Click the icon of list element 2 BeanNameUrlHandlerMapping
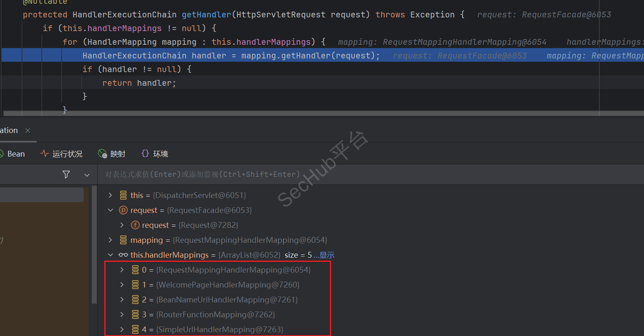This screenshot has height=336, width=644. 135,300
